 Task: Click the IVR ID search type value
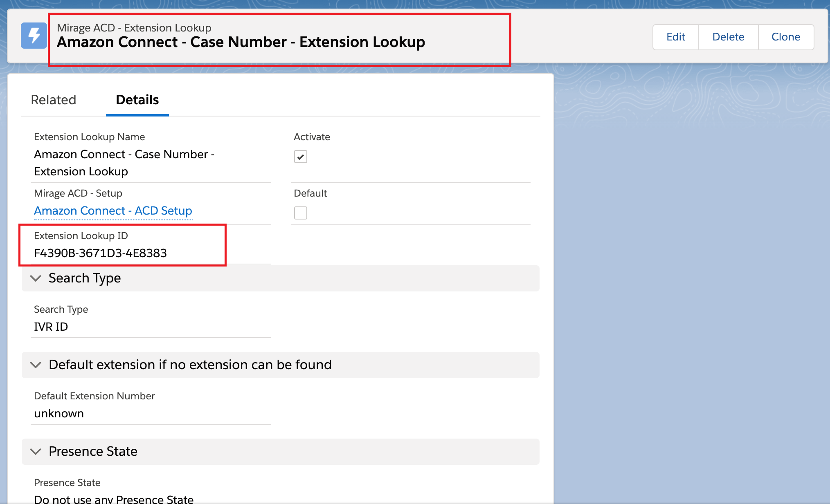coord(51,327)
